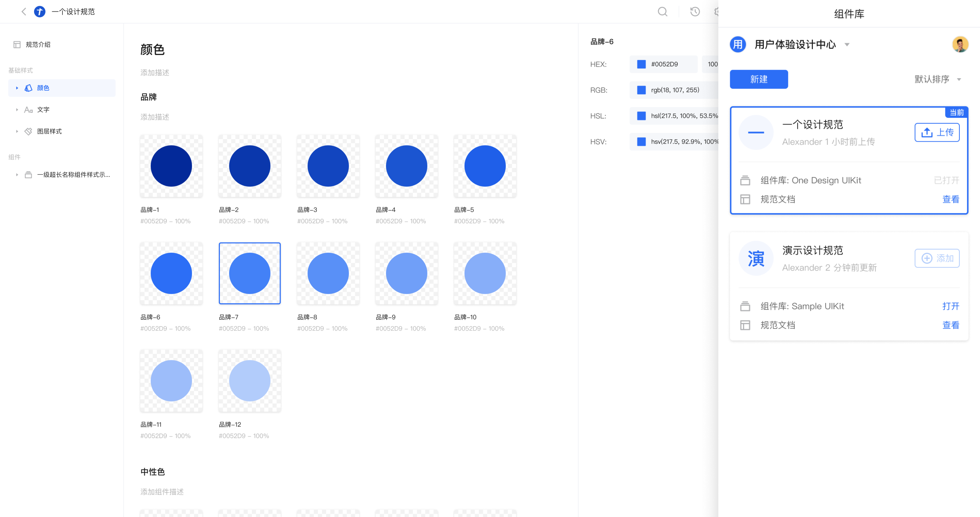Click document icon in 一个设计规范 card's 规范文档 row

tap(745, 199)
